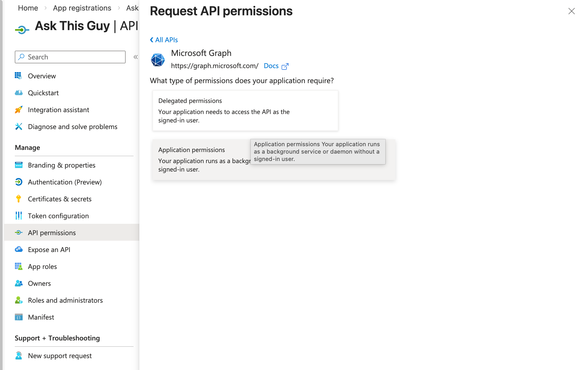Click the Diagnose and solve problems tools icon
Image resolution: width=588 pixels, height=370 pixels.
(x=19, y=126)
